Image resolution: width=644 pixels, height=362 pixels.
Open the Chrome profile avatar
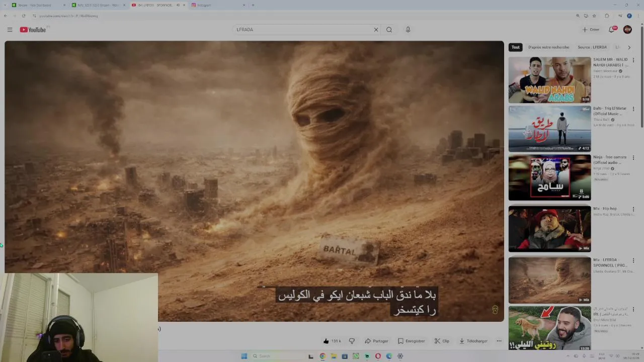click(x=629, y=16)
